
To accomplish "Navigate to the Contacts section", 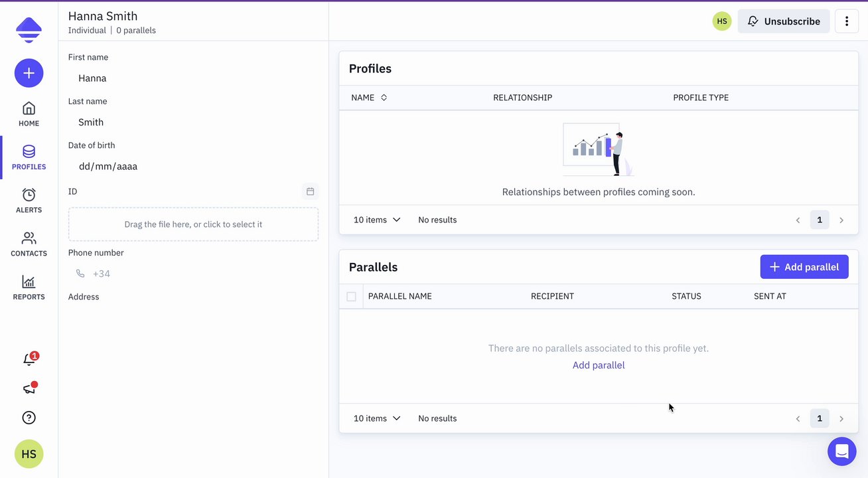I will [29, 244].
